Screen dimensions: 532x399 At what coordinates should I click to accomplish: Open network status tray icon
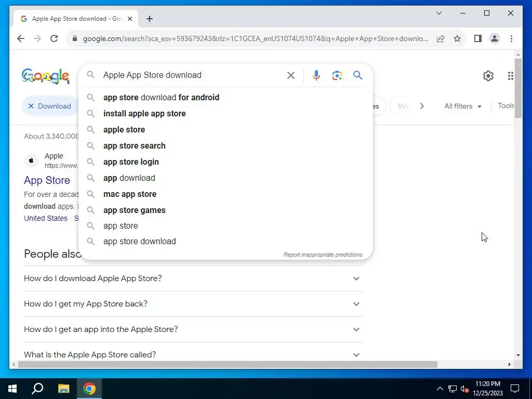pyautogui.click(x=453, y=389)
